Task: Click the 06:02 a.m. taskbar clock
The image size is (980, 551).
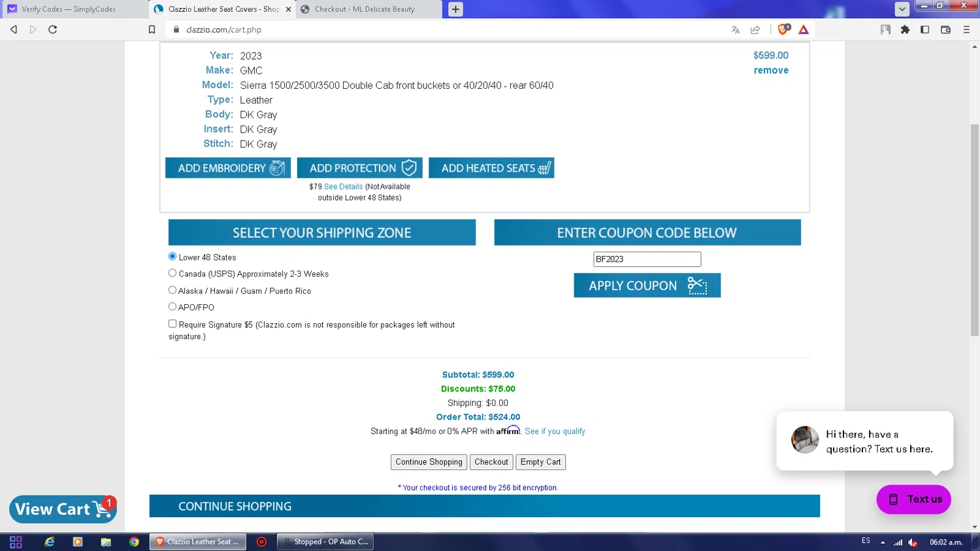Action: click(x=946, y=543)
